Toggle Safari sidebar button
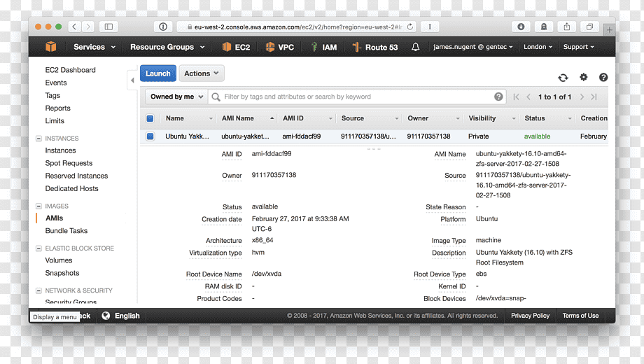The image size is (644, 364). (x=108, y=27)
